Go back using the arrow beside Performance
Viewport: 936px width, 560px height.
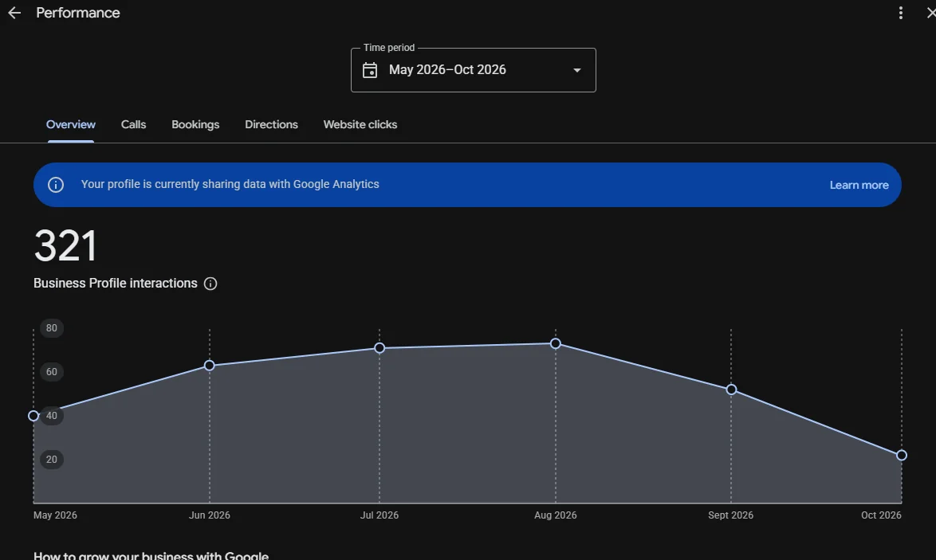(14, 13)
